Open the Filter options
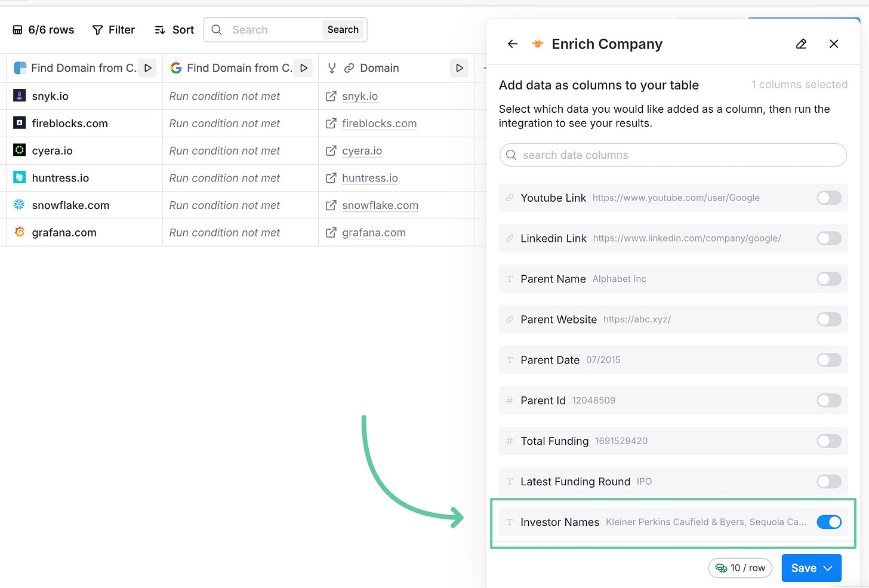Viewport: 869px width, 588px height. pyautogui.click(x=113, y=30)
